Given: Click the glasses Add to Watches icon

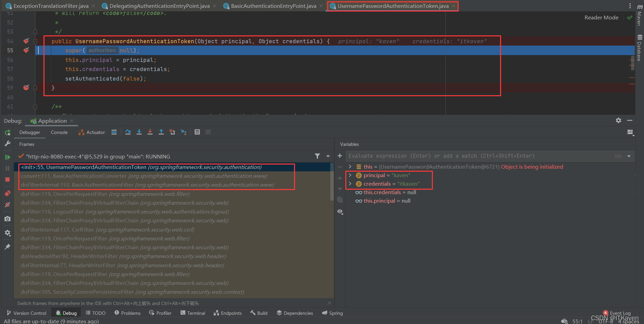Looking at the screenshot, I should 618,156.
